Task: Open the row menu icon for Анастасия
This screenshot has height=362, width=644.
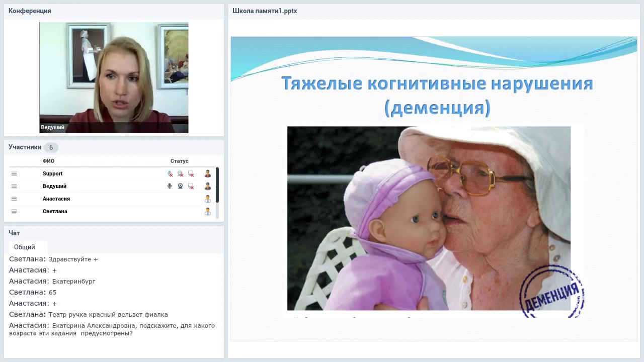Action: point(14,199)
